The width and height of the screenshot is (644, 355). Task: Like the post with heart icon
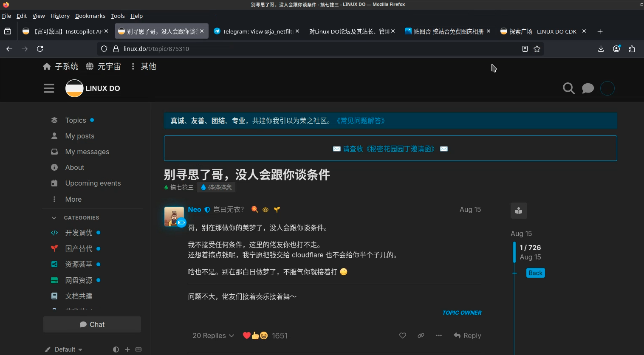(x=402, y=335)
